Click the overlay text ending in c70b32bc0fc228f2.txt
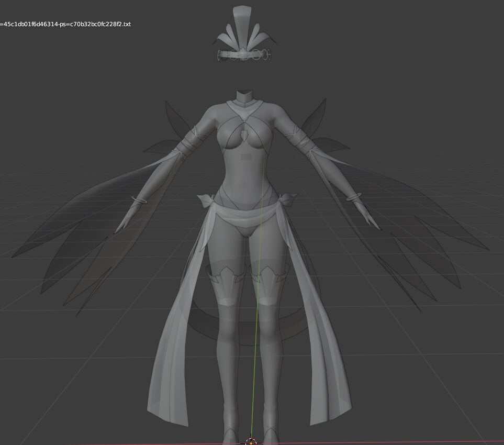The width and height of the screenshot is (504, 445). (x=65, y=24)
